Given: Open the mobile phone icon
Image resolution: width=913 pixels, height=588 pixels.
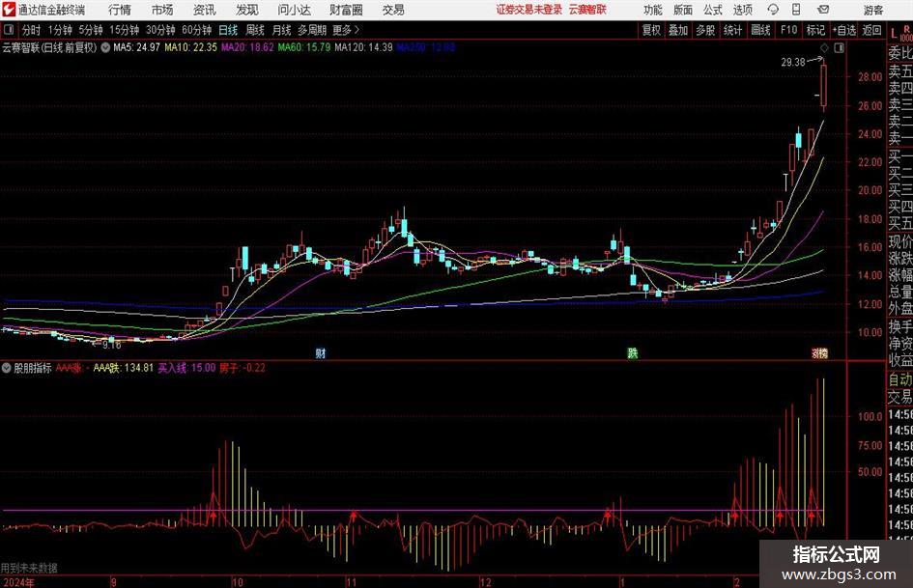Looking at the screenshot, I should click(x=796, y=10).
